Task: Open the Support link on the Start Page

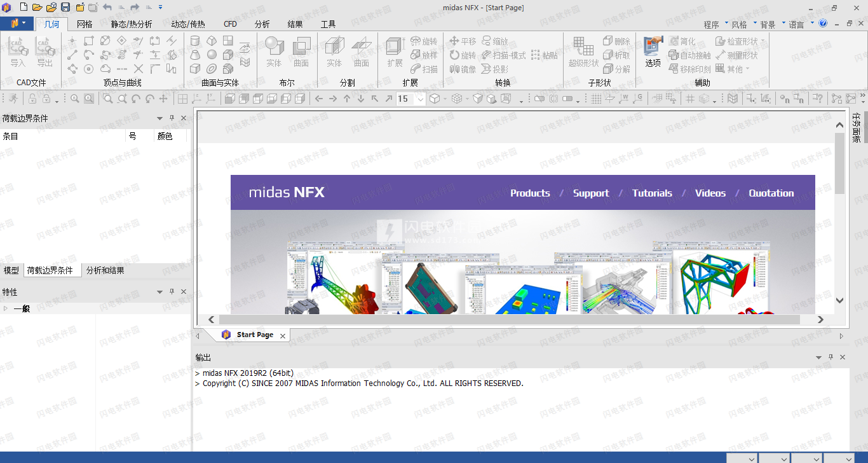Action: pyautogui.click(x=591, y=193)
